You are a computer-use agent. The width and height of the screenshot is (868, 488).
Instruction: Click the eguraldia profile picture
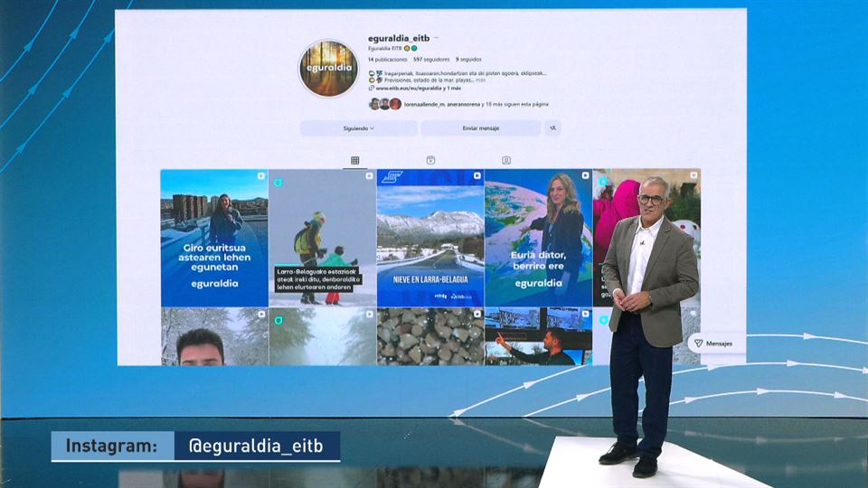328,69
